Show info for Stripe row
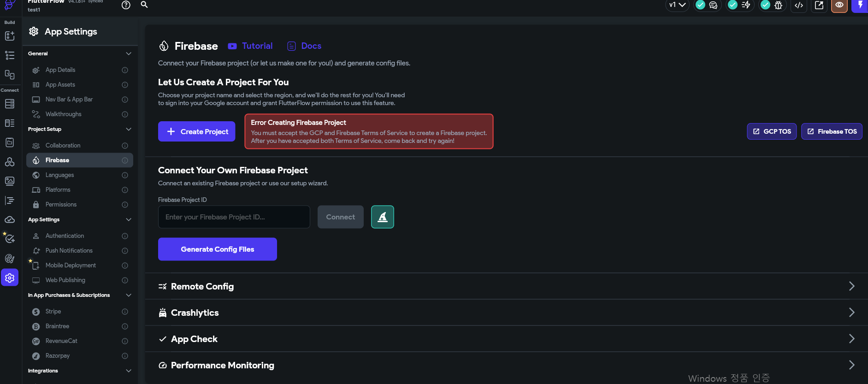This screenshot has height=384, width=868. click(x=125, y=312)
